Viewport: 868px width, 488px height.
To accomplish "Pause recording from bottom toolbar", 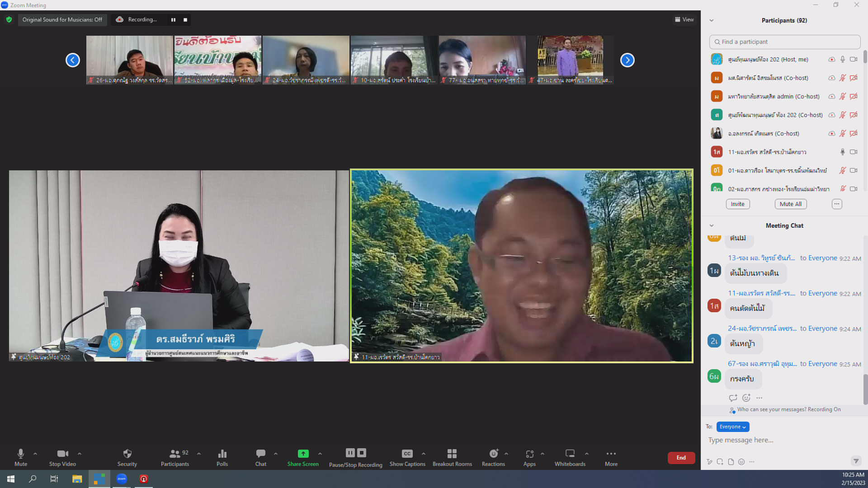I will coord(350,452).
